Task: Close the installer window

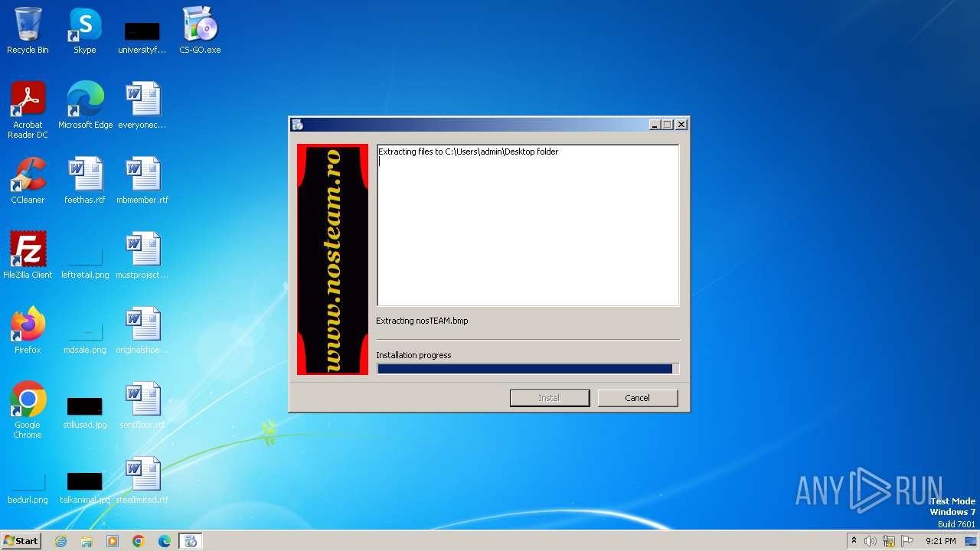Action: coord(681,125)
